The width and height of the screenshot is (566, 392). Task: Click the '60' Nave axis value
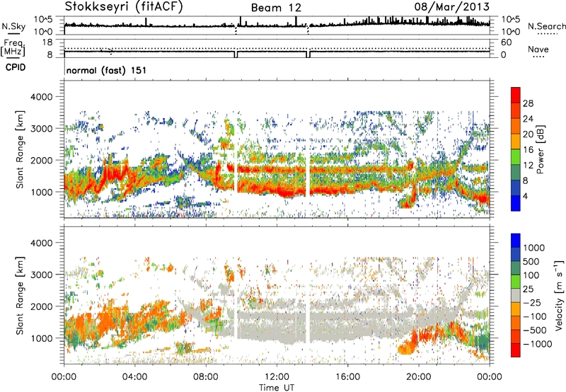pyautogui.click(x=506, y=42)
